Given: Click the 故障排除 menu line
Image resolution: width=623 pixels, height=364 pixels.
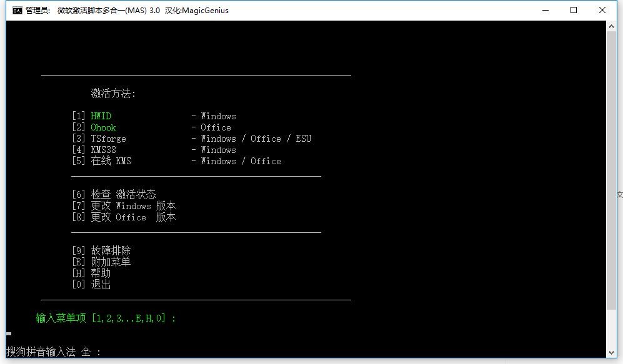Looking at the screenshot, I should [x=101, y=250].
